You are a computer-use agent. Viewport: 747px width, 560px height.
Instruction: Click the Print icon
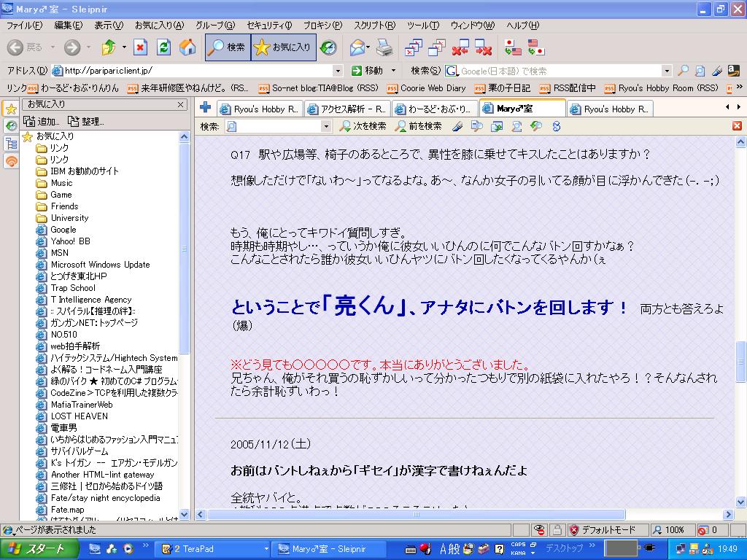(x=384, y=47)
